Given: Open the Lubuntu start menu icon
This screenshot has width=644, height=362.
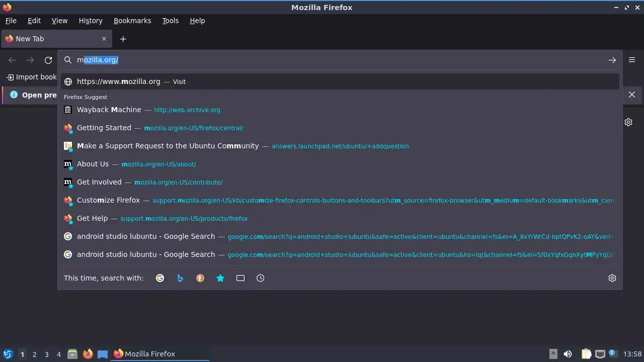Looking at the screenshot, I should click(8, 354).
